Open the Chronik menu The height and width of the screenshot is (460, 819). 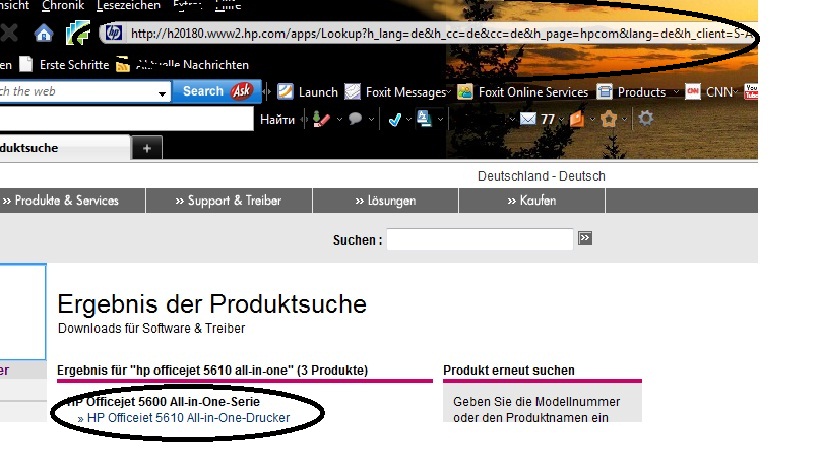pyautogui.click(x=63, y=5)
